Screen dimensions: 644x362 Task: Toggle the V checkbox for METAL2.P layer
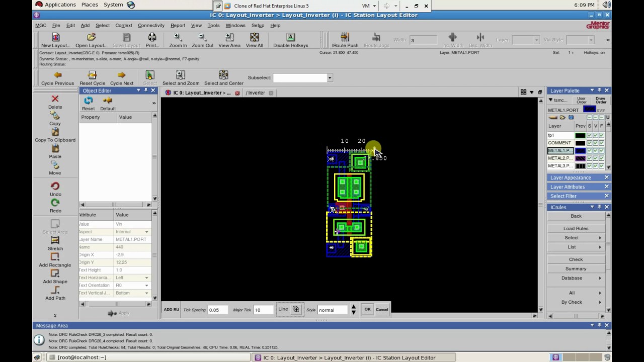click(x=596, y=158)
